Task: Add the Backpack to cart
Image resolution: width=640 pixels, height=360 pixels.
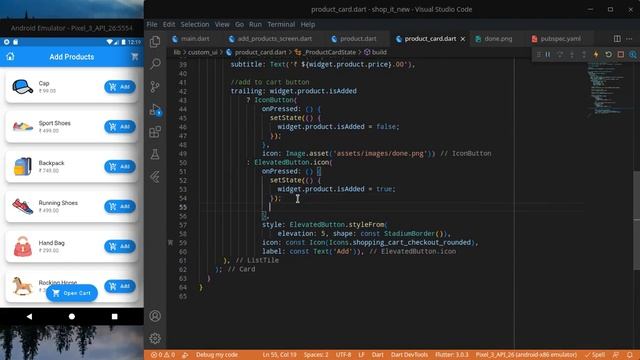Action: [x=120, y=167]
